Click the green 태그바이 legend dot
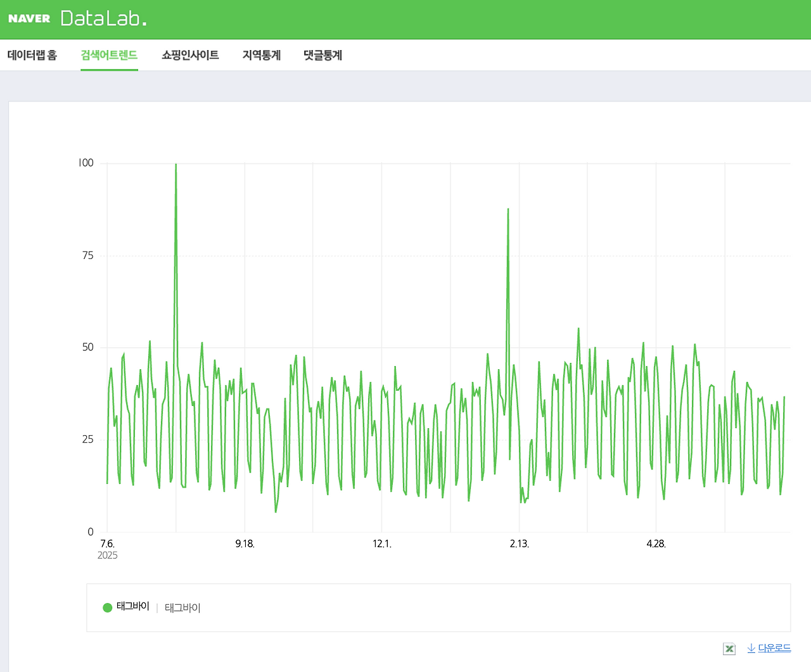The width and height of the screenshot is (811, 672). (108, 607)
